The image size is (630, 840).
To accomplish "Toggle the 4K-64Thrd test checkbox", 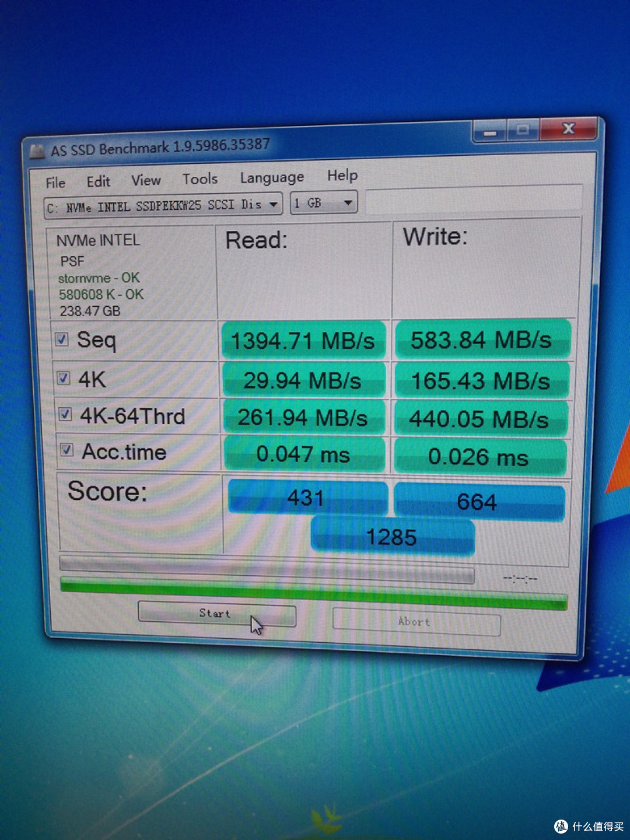I will click(x=65, y=414).
